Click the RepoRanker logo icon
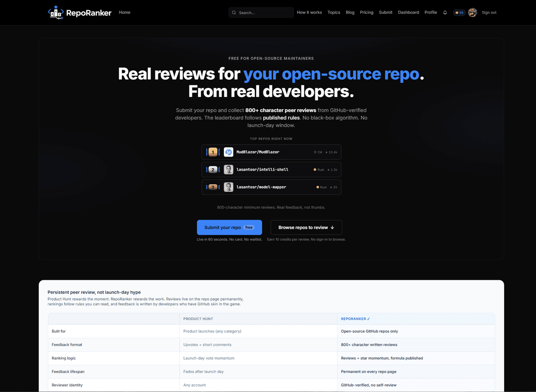This screenshot has width=536, height=392. tap(56, 12)
